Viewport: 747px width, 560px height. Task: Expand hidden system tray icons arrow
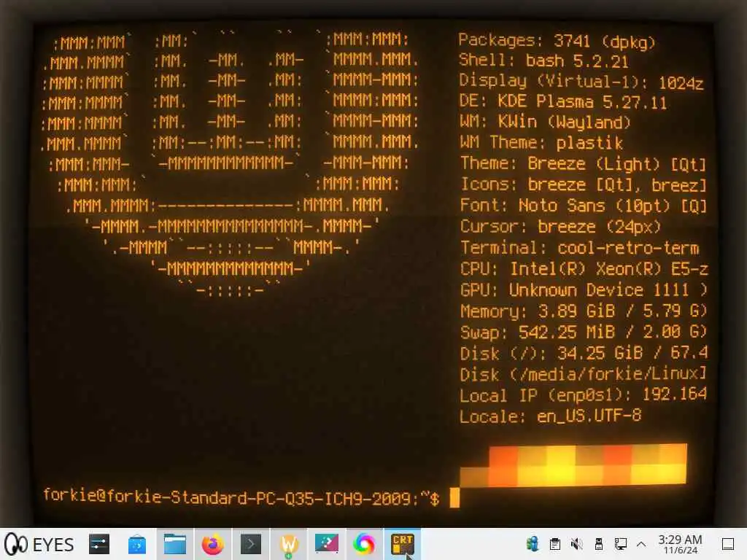(x=641, y=544)
